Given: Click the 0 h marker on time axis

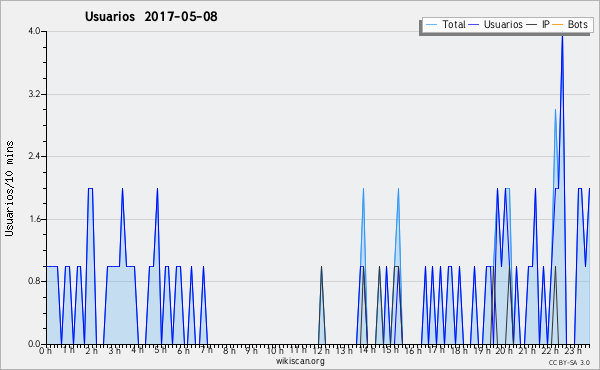Looking at the screenshot, I should tap(46, 350).
